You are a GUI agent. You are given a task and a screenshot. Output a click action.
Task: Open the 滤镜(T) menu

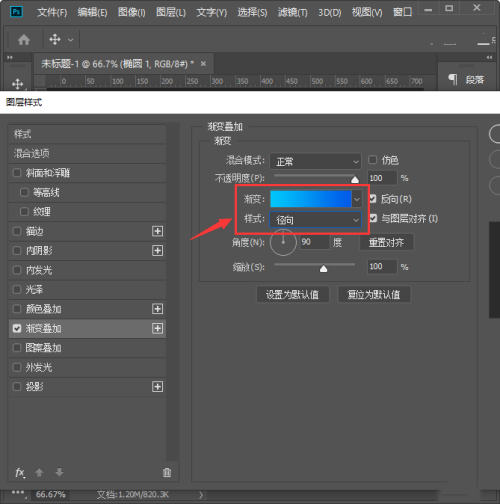coord(293,13)
